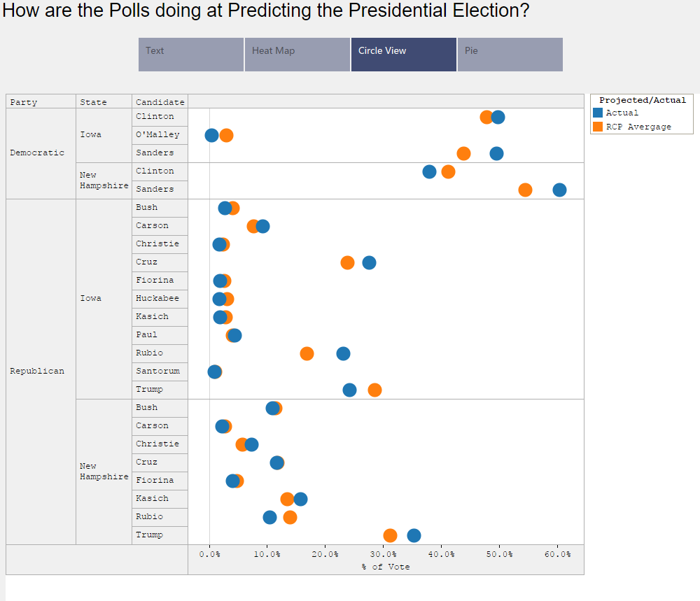Screen dimensions: 700x601
Task: Switch to the Text view tab
Action: tap(190, 54)
